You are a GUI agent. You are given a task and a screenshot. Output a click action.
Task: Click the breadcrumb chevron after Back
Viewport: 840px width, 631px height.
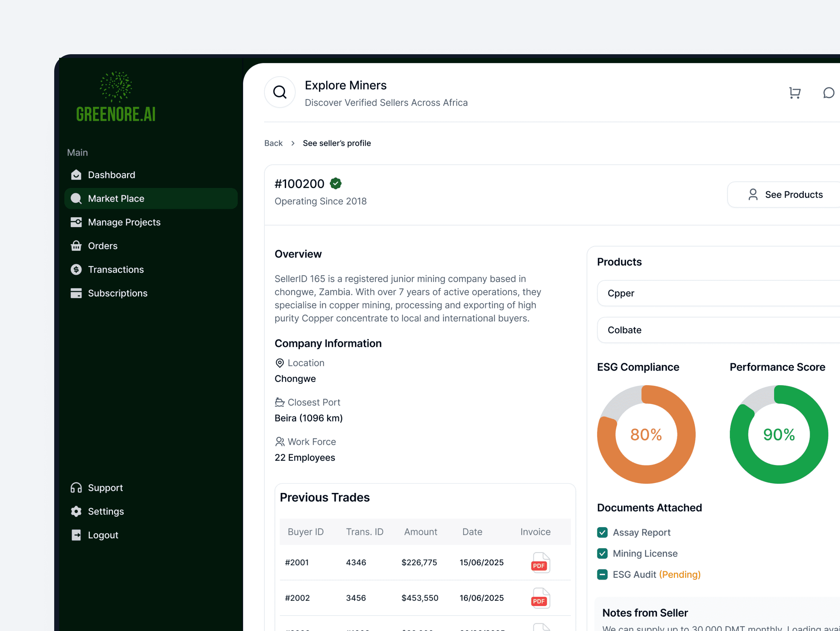click(293, 143)
